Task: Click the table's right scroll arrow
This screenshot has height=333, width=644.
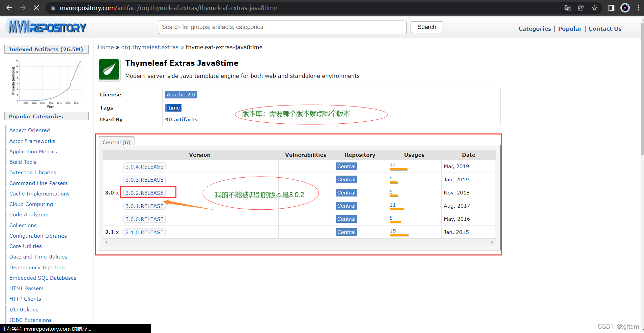Action: 492,242
